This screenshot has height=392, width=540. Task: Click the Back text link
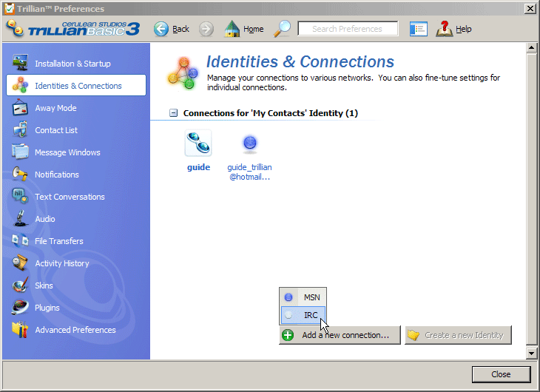pyautogui.click(x=180, y=29)
